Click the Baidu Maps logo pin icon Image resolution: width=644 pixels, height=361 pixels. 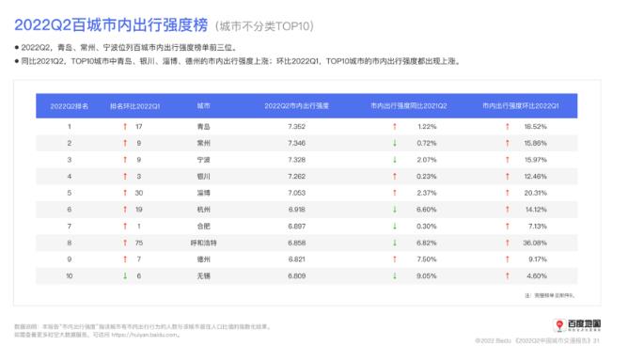click(x=559, y=325)
